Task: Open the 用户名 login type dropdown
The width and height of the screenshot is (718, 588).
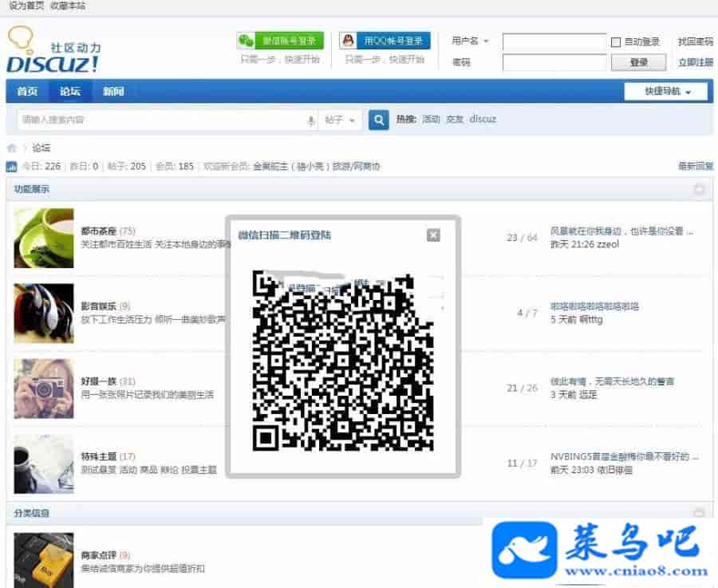Action: pos(471,41)
